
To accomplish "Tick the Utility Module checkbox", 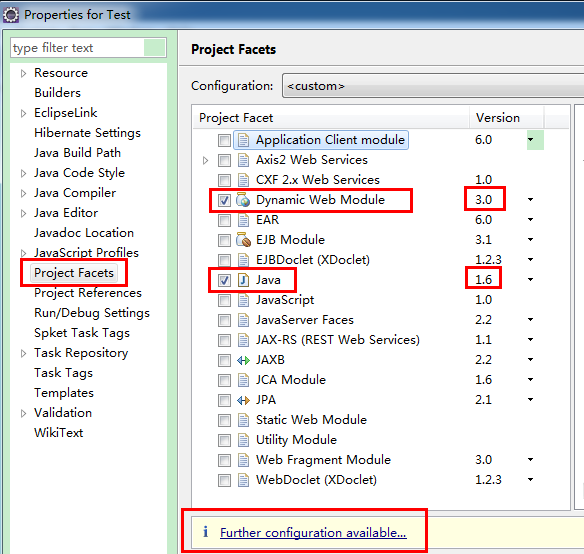I will pyautogui.click(x=224, y=440).
